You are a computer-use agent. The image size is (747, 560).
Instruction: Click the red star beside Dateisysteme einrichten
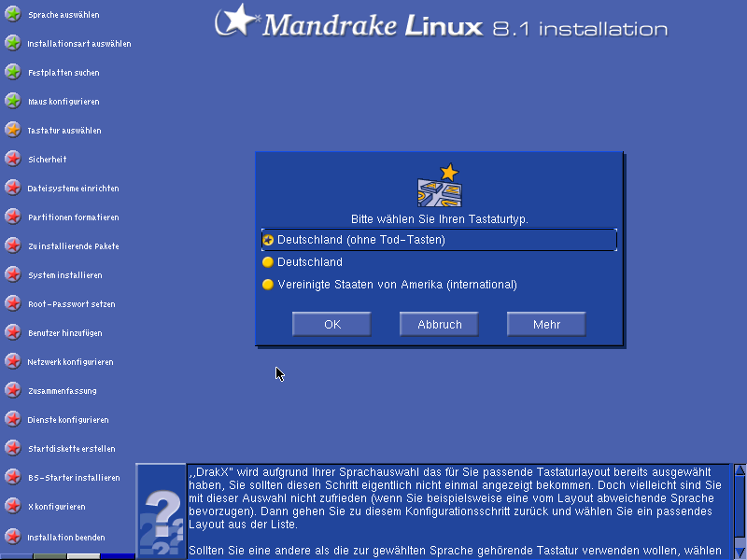pyautogui.click(x=13, y=189)
